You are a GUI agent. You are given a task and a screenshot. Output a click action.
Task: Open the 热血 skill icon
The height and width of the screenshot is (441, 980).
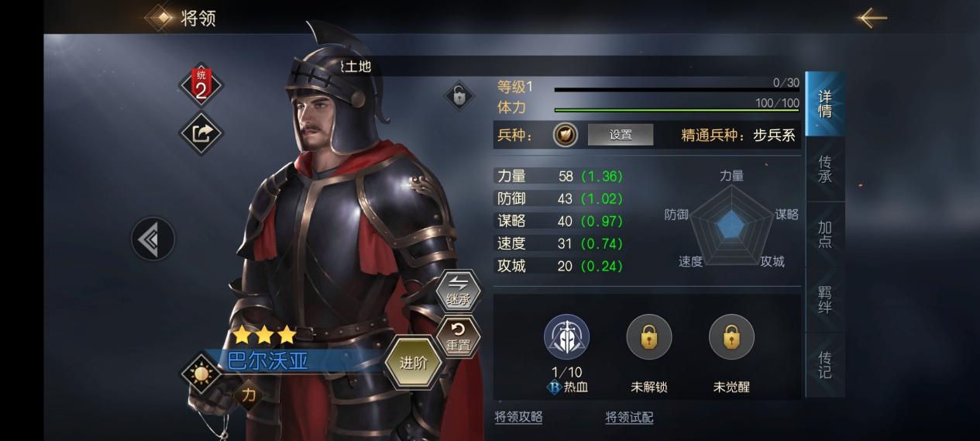coord(566,337)
